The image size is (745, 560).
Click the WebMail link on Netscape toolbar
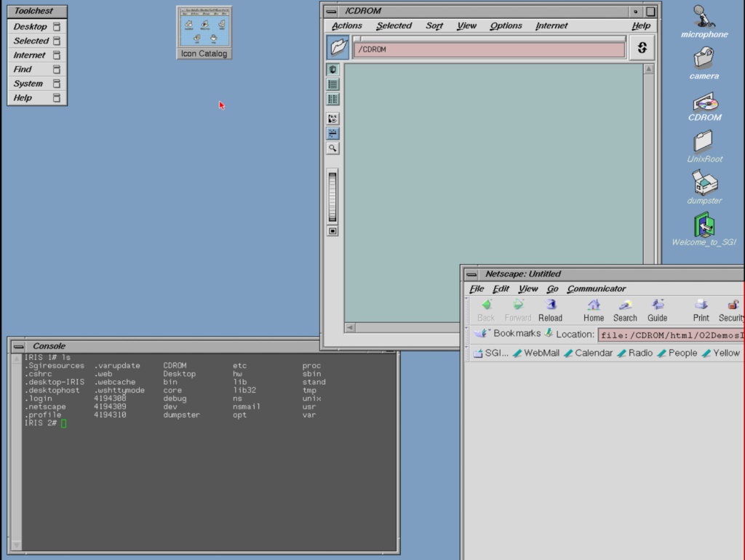point(536,353)
